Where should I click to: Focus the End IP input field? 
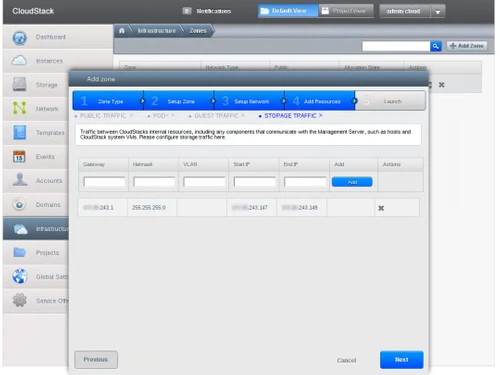click(x=305, y=182)
